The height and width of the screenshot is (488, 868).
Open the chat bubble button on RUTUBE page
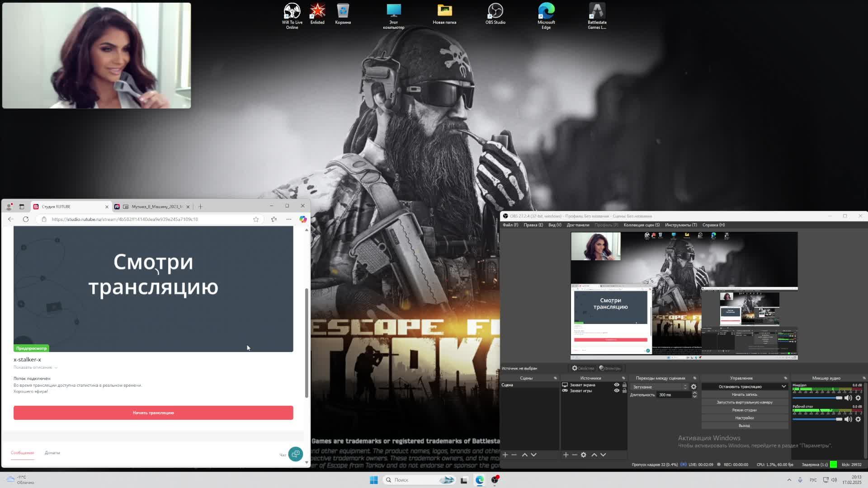295,454
